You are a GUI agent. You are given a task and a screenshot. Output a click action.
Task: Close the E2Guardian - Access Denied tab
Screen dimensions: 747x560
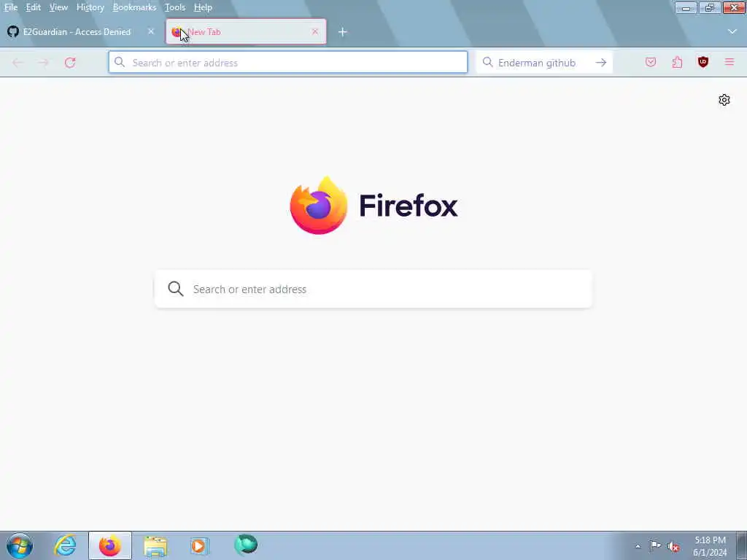coord(151,31)
